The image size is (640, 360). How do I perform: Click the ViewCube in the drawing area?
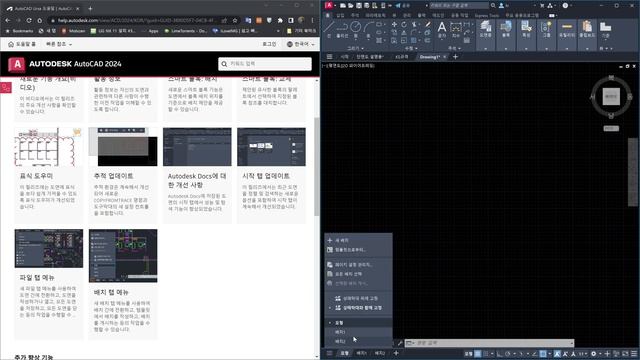coord(611,97)
